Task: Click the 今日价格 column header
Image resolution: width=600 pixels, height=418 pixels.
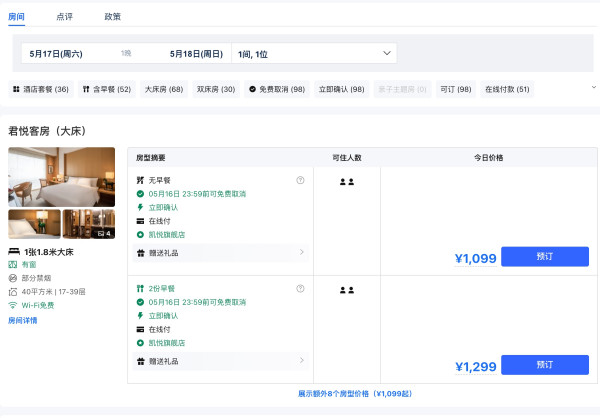Action: click(488, 157)
